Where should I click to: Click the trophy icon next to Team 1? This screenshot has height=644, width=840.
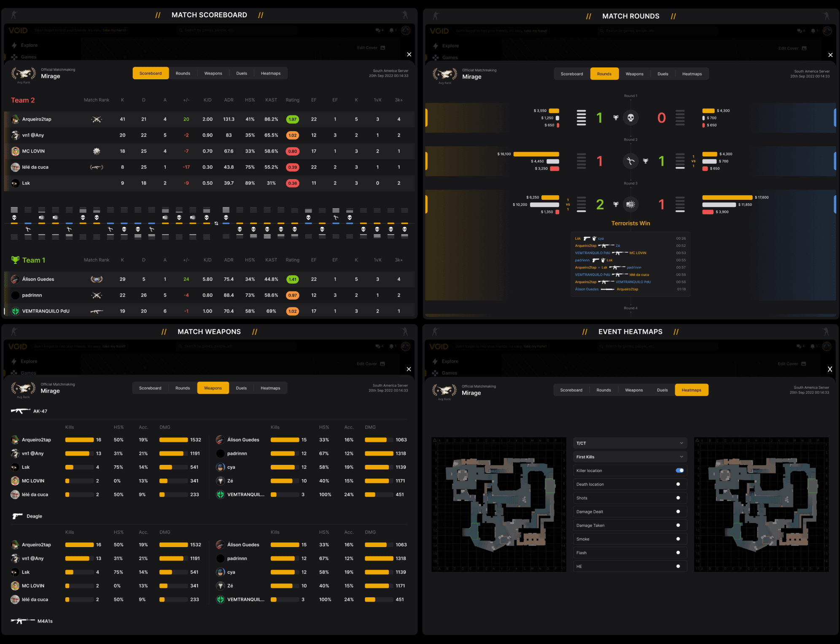(x=15, y=260)
